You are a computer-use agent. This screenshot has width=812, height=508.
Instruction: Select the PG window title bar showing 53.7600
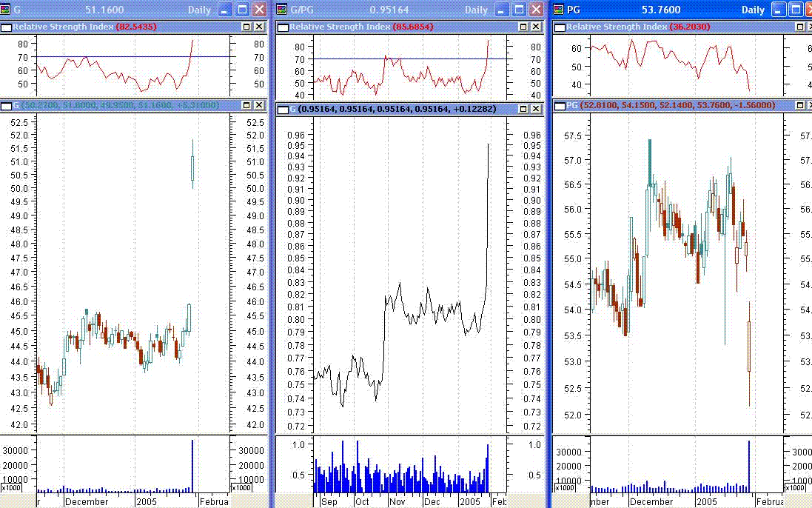coord(682,10)
